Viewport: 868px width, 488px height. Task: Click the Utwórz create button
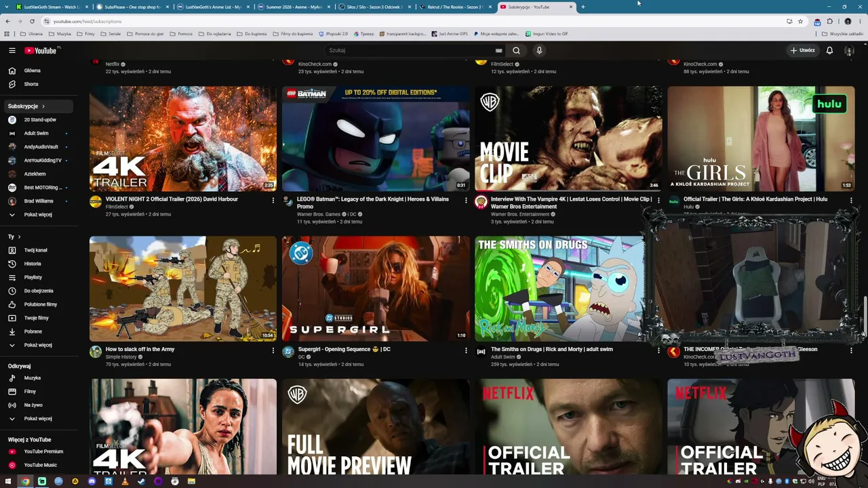[802, 50]
